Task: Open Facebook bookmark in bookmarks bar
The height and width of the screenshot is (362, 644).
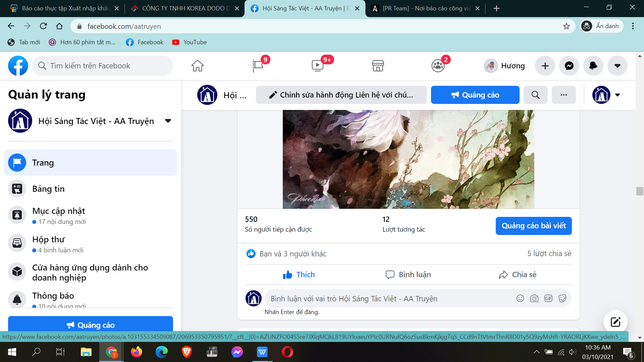Action: tap(145, 42)
